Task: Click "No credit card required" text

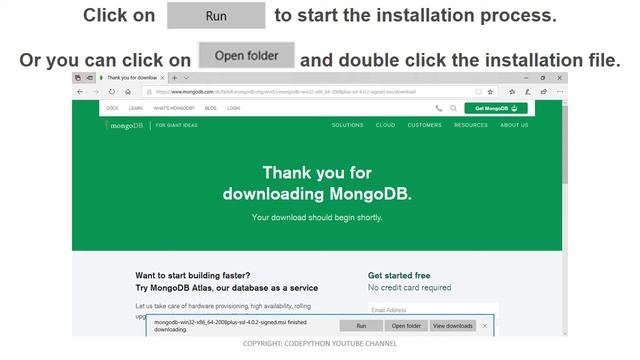Action: click(409, 288)
